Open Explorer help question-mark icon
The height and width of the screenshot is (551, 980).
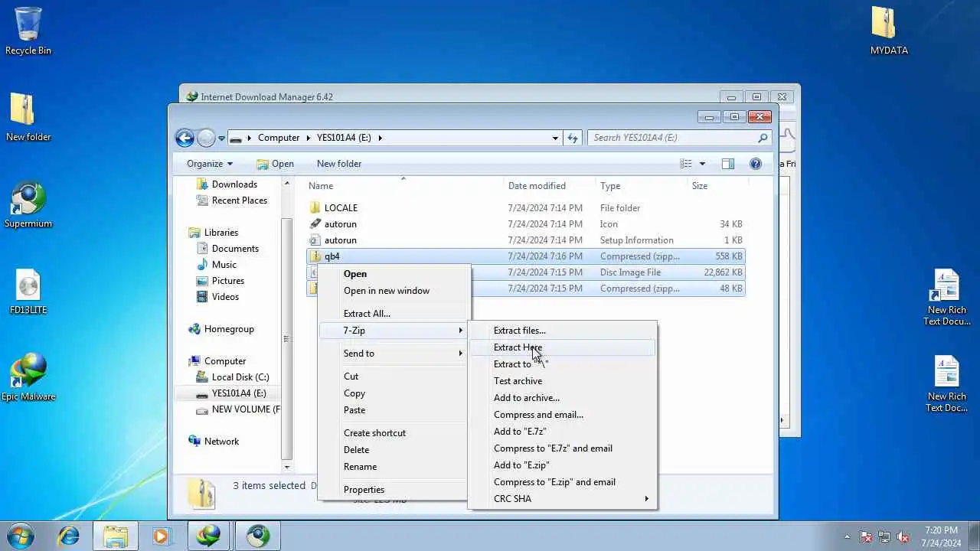click(756, 164)
